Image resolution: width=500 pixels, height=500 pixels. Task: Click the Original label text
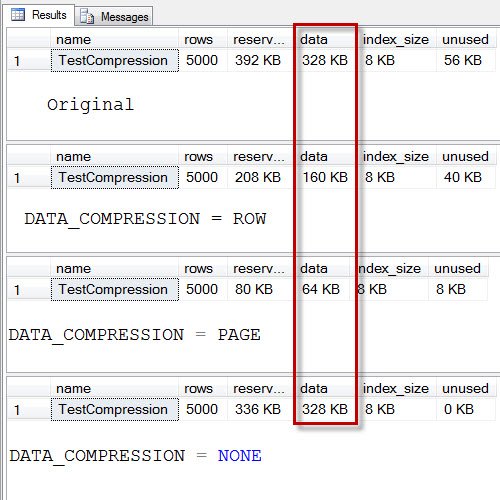coord(91,105)
